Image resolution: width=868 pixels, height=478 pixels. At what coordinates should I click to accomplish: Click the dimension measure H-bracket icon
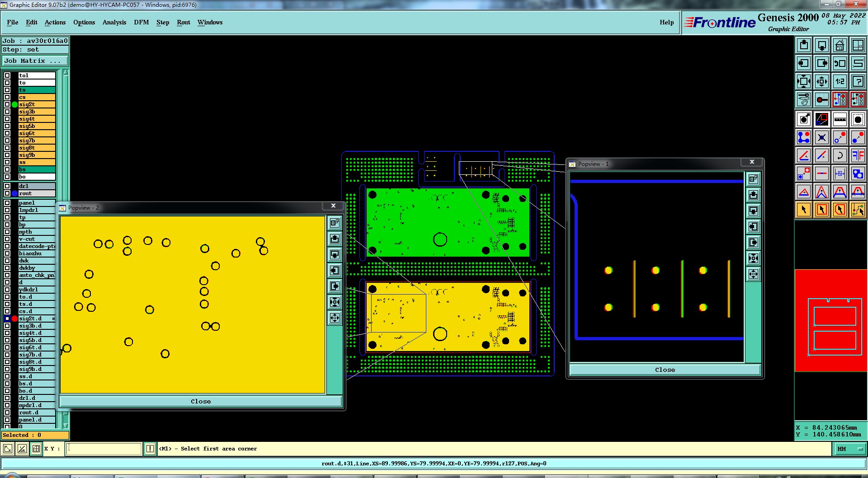coord(840,173)
